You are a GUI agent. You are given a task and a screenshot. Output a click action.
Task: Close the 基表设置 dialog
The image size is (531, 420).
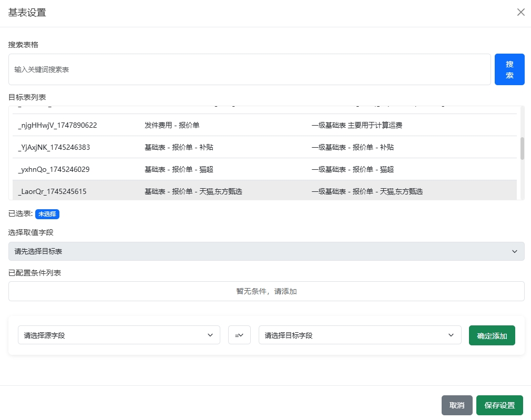point(520,12)
